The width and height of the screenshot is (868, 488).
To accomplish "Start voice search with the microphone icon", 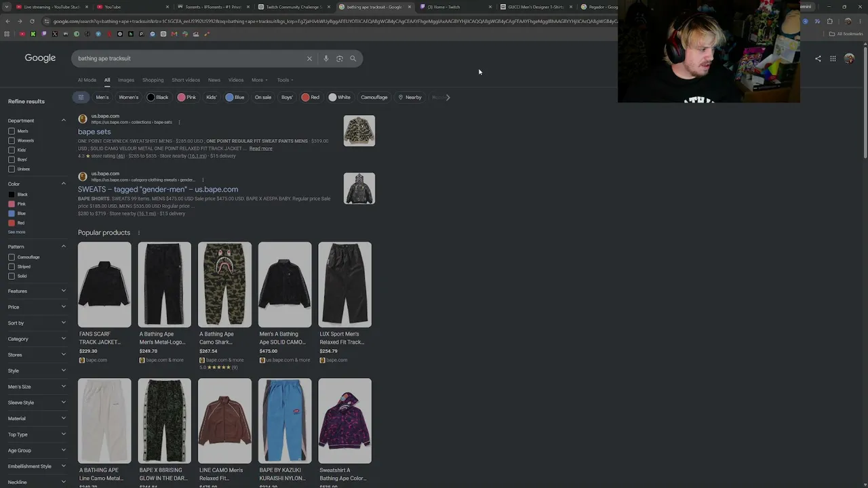I will 326,58.
